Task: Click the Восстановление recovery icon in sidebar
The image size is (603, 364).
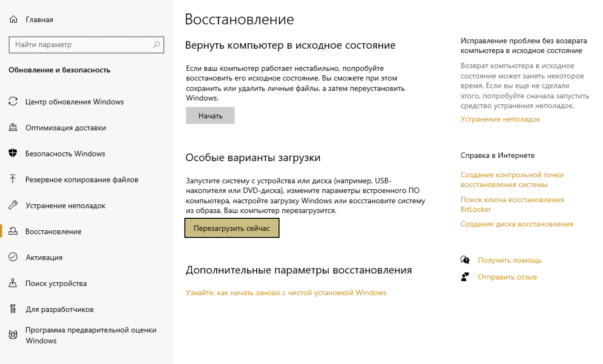Action: [13, 231]
